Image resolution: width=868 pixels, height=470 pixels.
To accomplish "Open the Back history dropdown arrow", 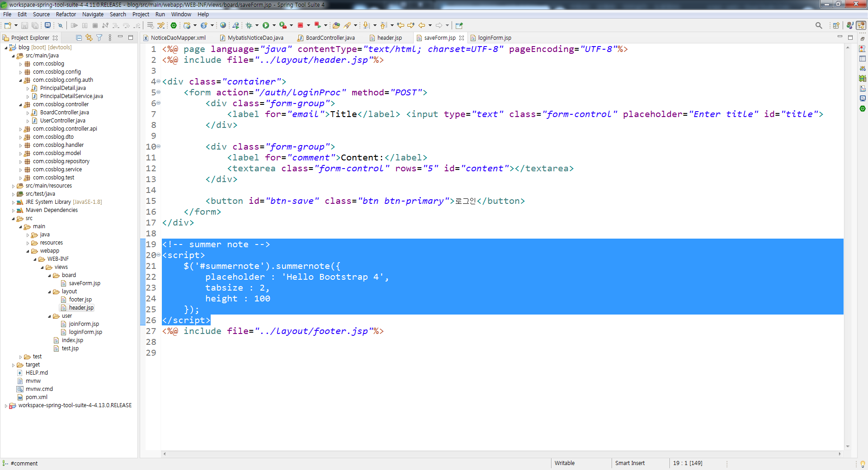I will [430, 25].
